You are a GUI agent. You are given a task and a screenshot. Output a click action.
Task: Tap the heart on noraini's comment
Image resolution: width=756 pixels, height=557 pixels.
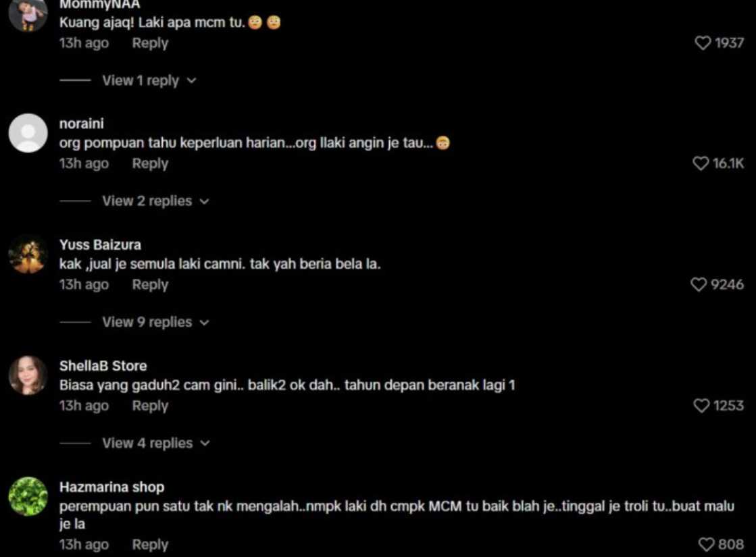click(x=701, y=163)
